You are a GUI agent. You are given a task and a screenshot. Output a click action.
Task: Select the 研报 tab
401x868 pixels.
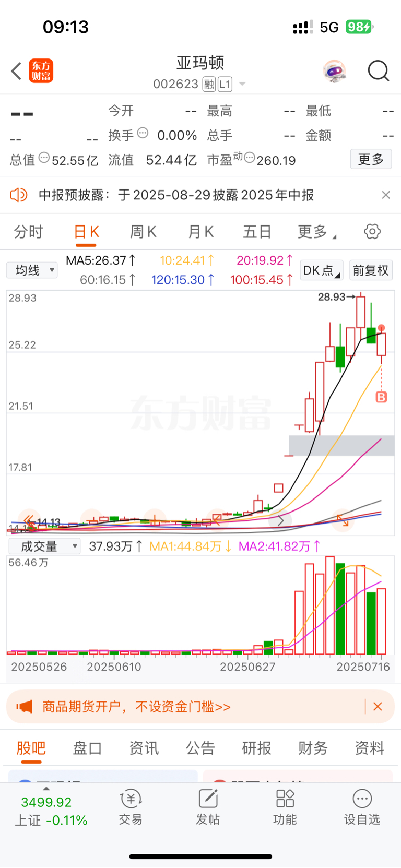(x=256, y=748)
